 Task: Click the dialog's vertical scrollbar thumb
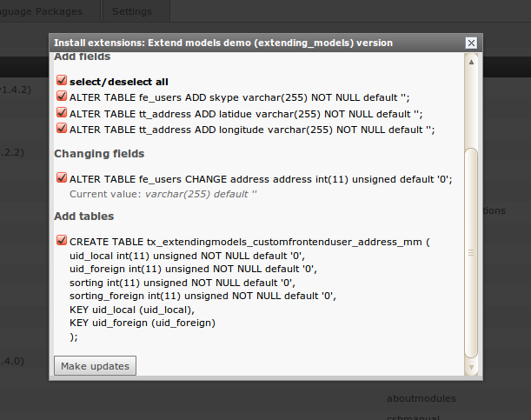click(x=471, y=252)
